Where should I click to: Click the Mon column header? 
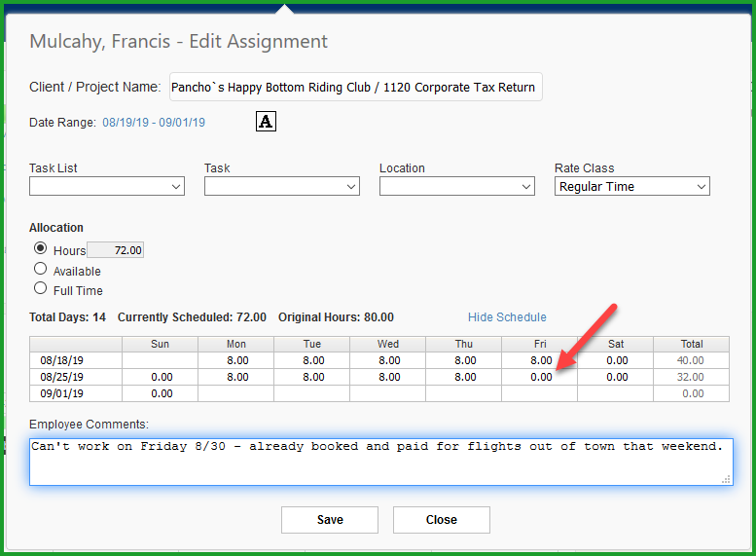(x=235, y=344)
